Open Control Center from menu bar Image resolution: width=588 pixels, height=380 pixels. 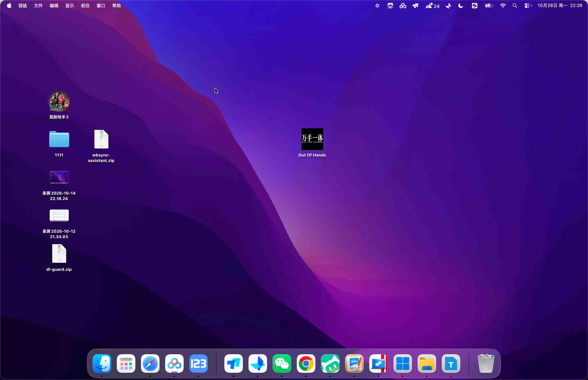tap(527, 5)
